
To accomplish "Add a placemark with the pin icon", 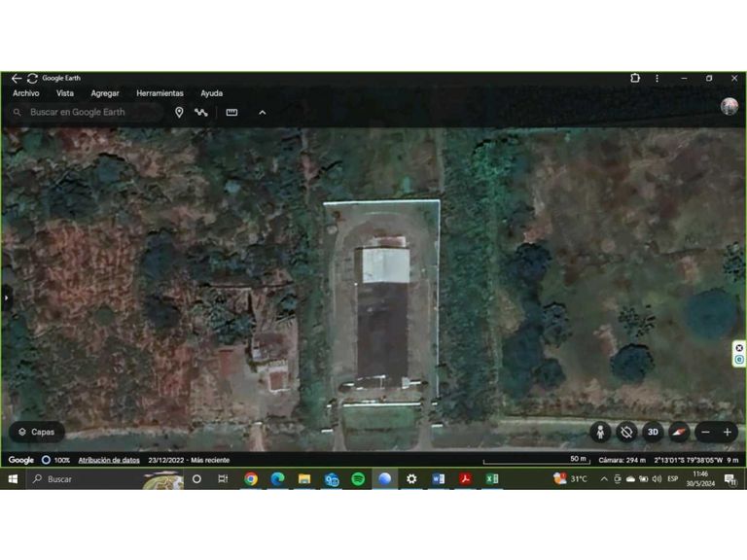I will pyautogui.click(x=179, y=113).
